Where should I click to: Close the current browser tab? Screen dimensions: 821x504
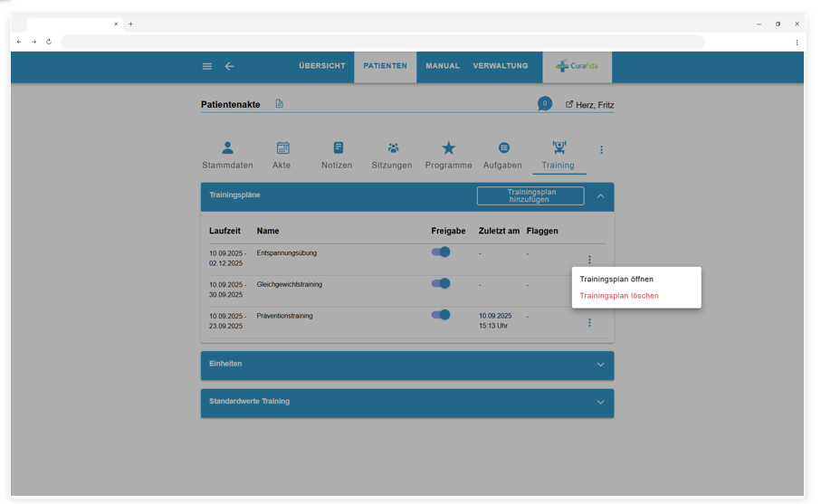(x=116, y=24)
